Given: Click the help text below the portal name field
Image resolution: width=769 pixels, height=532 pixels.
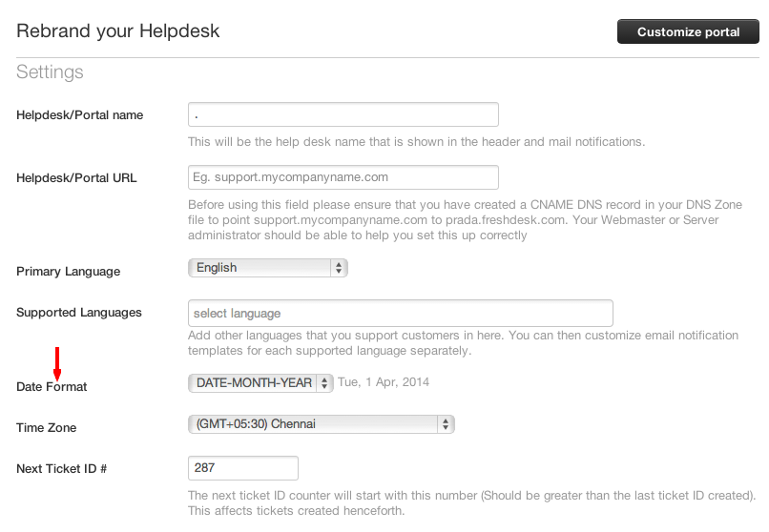Looking at the screenshot, I should [x=416, y=142].
